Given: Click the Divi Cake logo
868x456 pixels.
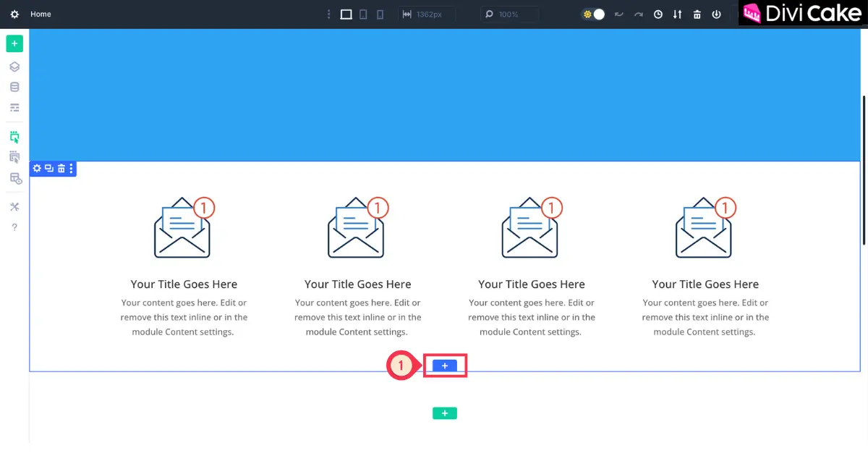Looking at the screenshot, I should pos(803,13).
